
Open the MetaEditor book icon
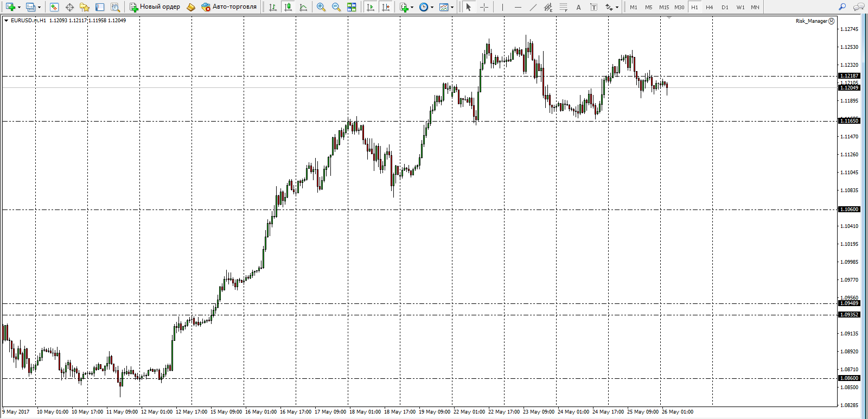click(191, 7)
